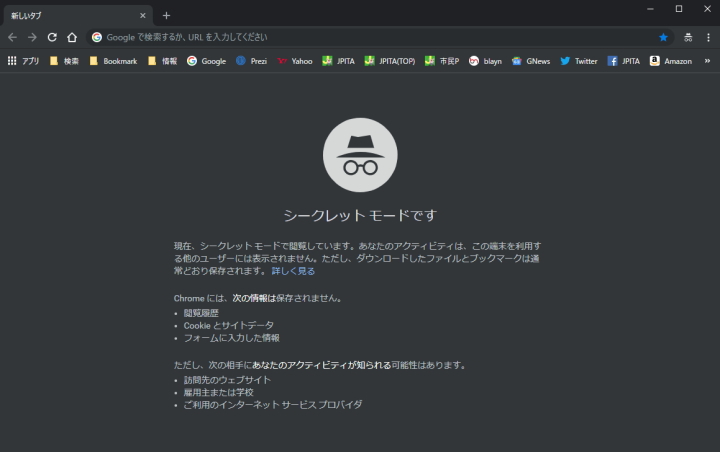720x452 pixels.
Task: Click the blue bookmark star icon
Action: pyautogui.click(x=663, y=37)
